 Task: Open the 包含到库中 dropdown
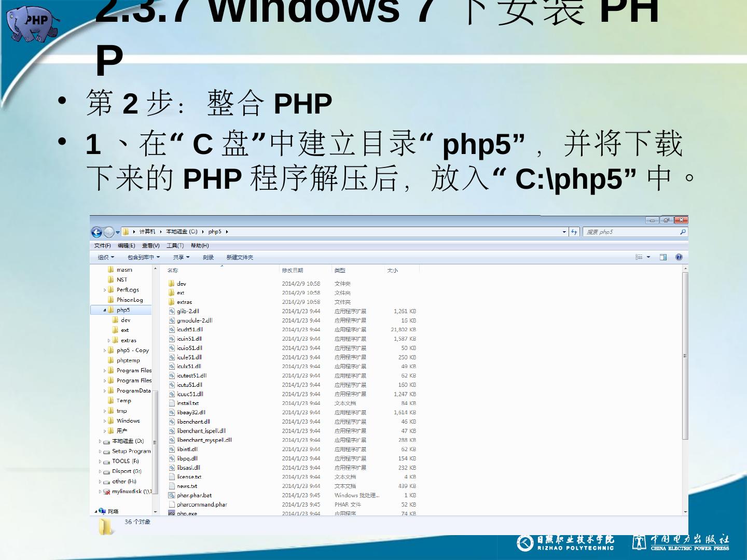144,257
